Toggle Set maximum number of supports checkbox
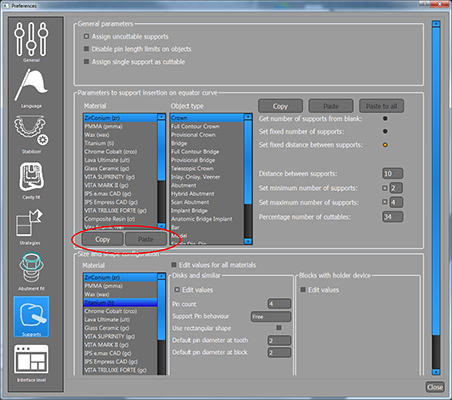 (384, 202)
